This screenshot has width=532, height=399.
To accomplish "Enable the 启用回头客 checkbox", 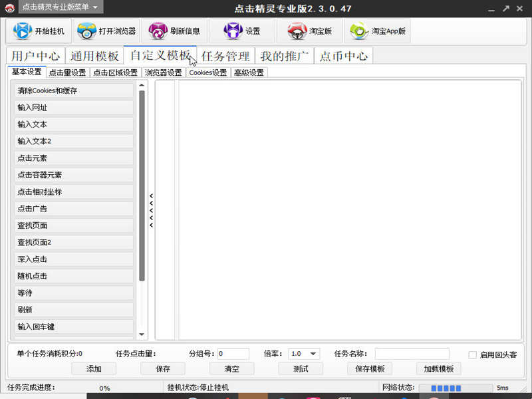I will tap(472, 354).
